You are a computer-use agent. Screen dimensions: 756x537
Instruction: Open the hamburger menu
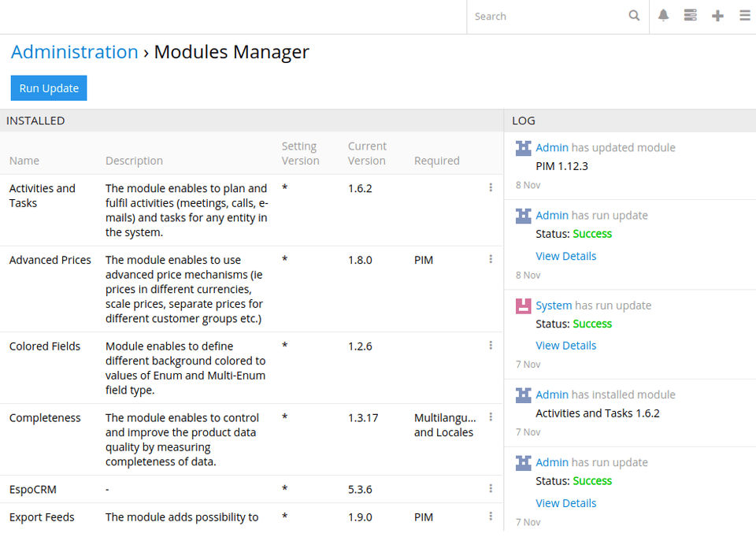745,16
